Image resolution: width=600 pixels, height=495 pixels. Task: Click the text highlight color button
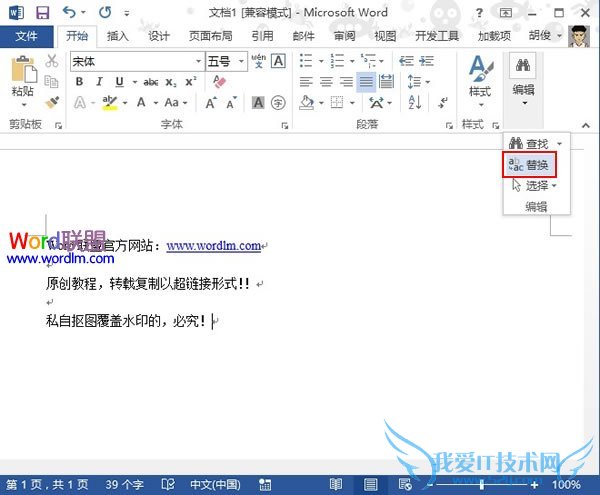(x=110, y=103)
